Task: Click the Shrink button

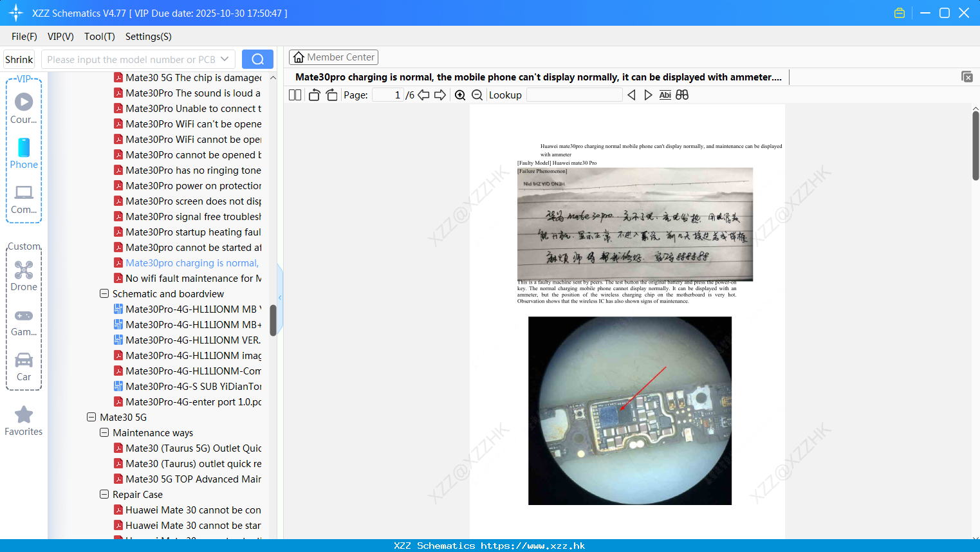Action: pos(19,59)
